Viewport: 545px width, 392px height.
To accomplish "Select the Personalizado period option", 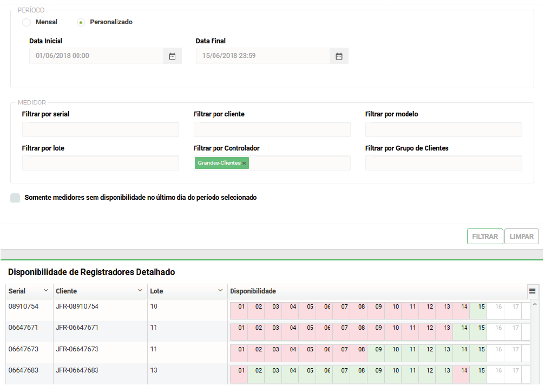I will click(81, 22).
